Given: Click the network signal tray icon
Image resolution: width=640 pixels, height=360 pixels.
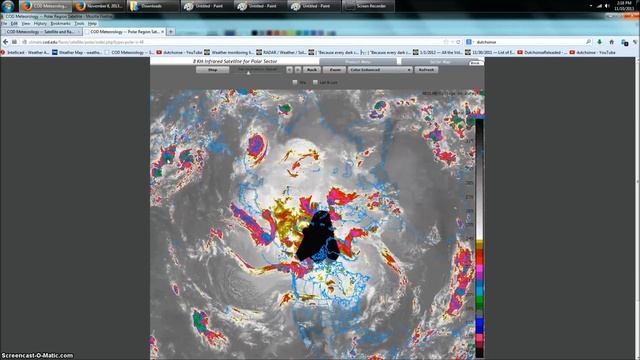Looking at the screenshot, I should [599, 6].
